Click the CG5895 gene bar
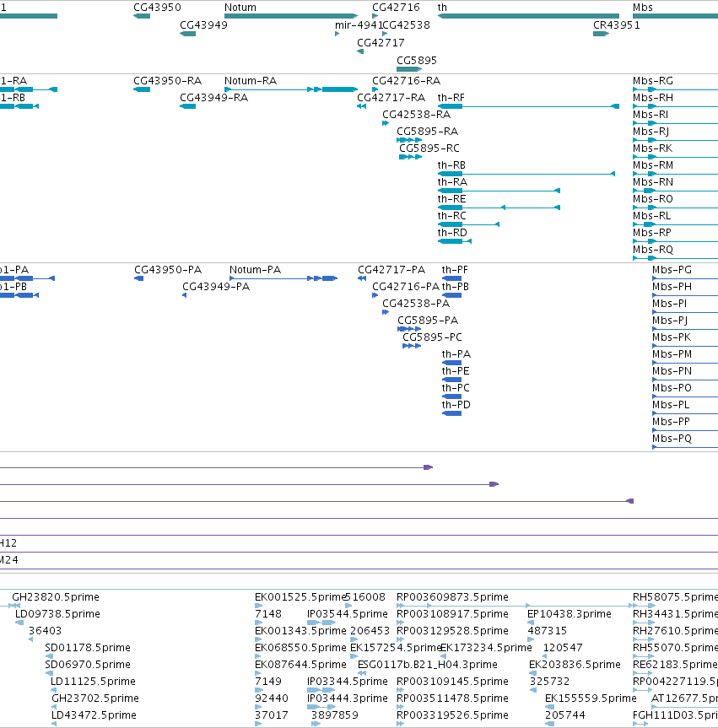 pos(408,69)
